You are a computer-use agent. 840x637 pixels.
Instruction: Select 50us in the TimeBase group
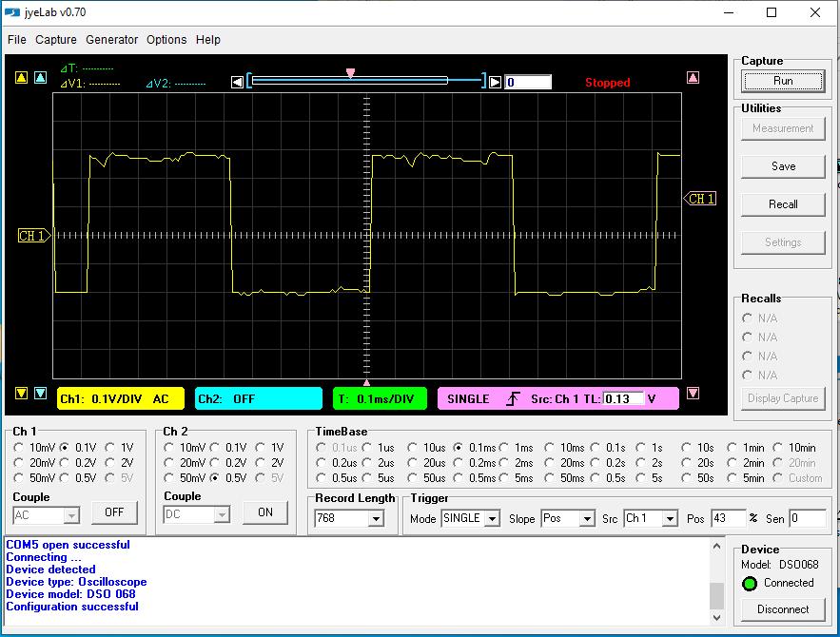[x=413, y=478]
